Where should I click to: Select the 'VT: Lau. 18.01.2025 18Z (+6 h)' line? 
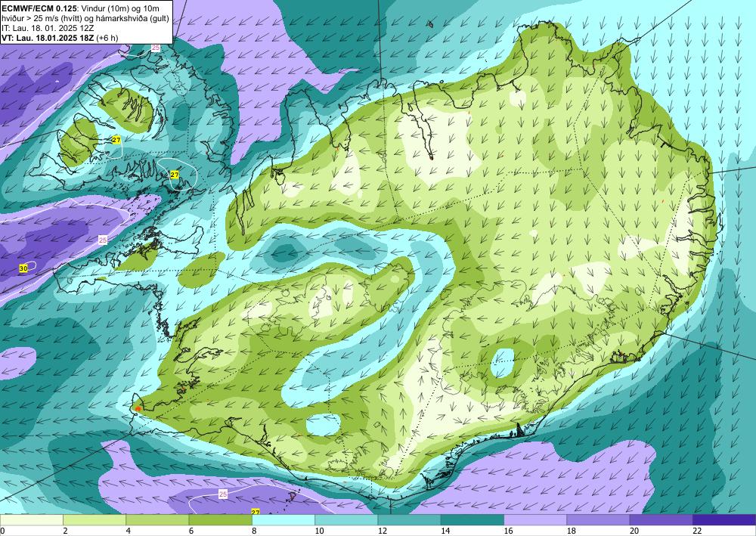[60, 38]
